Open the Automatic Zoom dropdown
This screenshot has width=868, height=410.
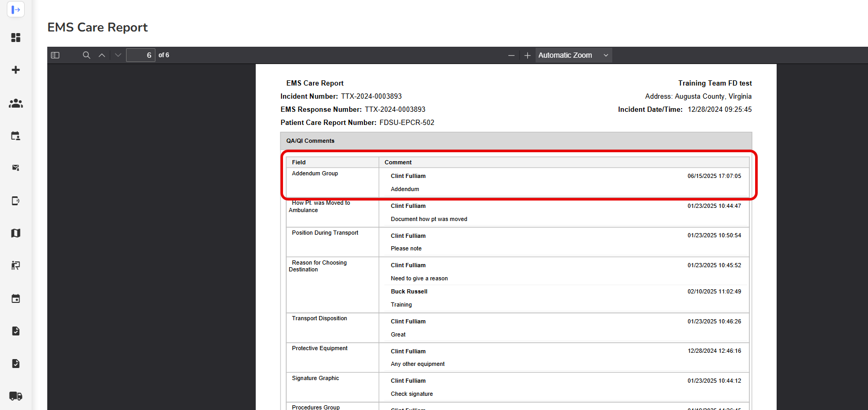click(573, 55)
